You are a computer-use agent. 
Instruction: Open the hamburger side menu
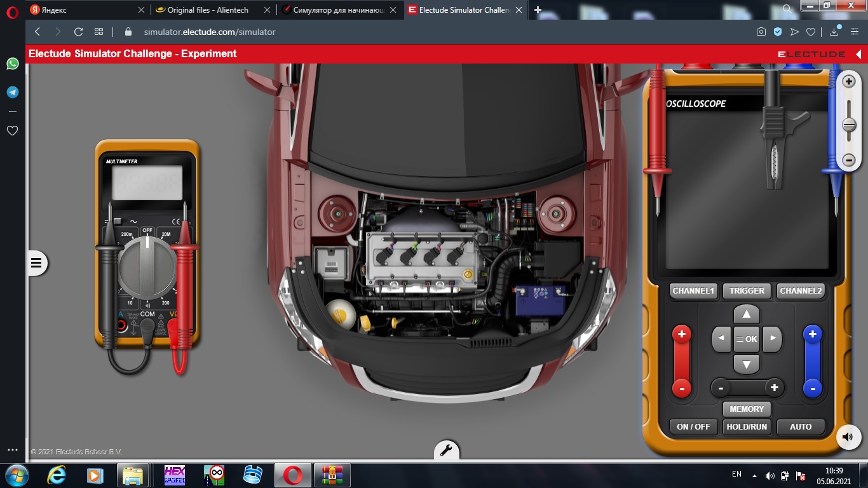pyautogui.click(x=37, y=262)
